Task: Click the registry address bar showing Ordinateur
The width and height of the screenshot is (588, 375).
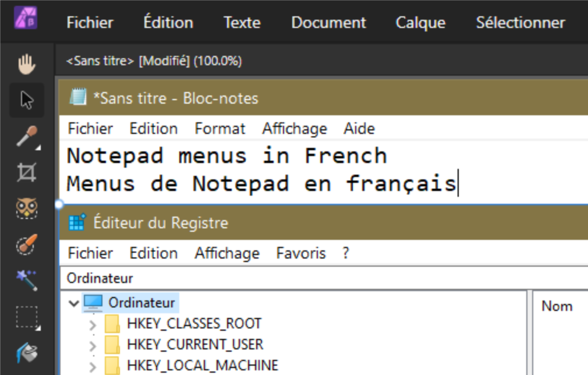Action: [324, 278]
